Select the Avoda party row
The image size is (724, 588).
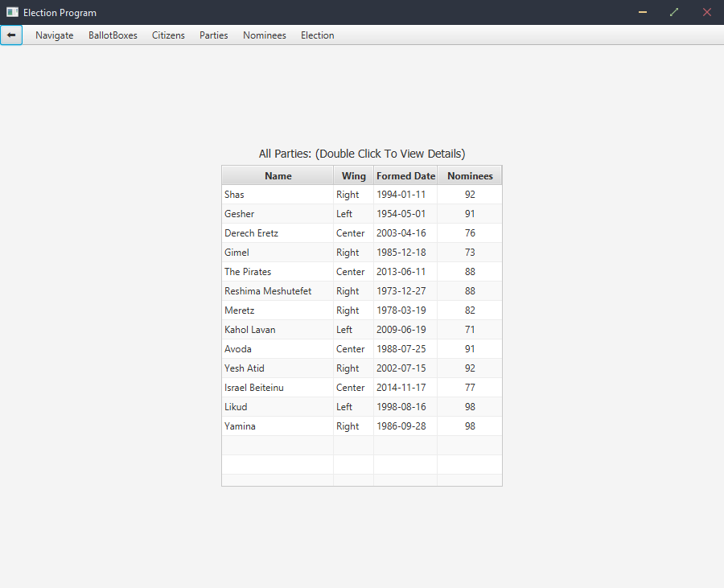pyautogui.click(x=362, y=349)
